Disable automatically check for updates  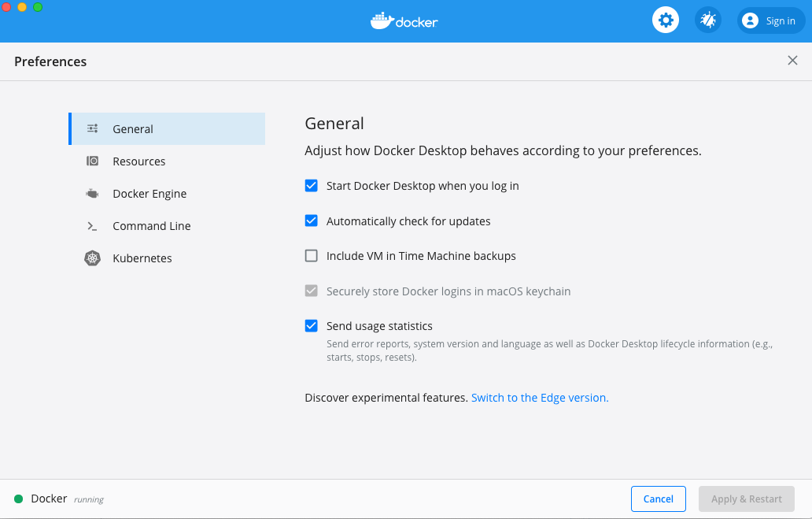tap(311, 221)
